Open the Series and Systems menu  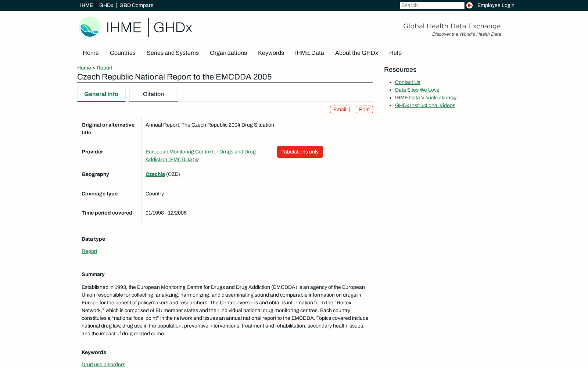[x=173, y=53]
